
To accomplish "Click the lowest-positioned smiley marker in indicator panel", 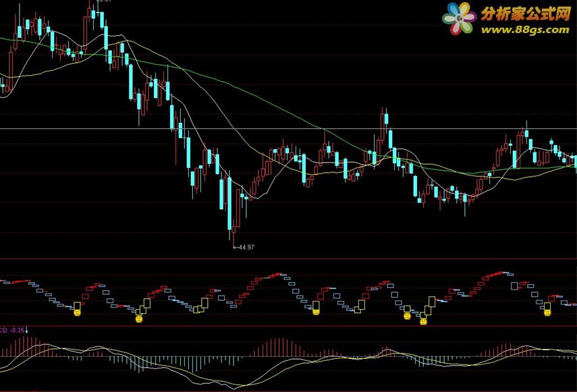I will click(423, 321).
